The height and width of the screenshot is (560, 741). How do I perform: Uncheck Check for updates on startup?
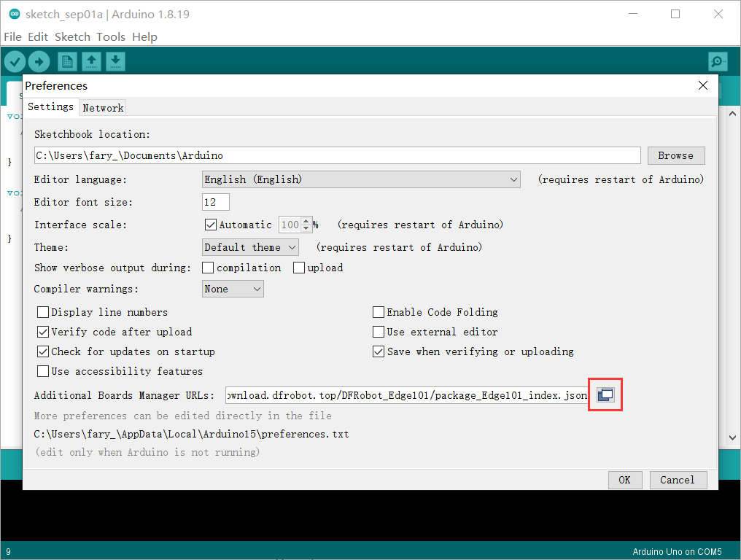[x=43, y=352]
